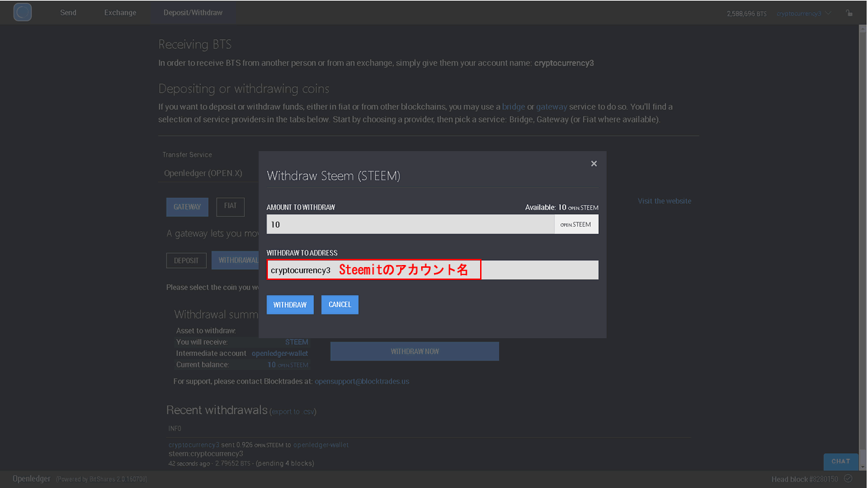Select the WITHDRAWAL tab

coord(235,260)
